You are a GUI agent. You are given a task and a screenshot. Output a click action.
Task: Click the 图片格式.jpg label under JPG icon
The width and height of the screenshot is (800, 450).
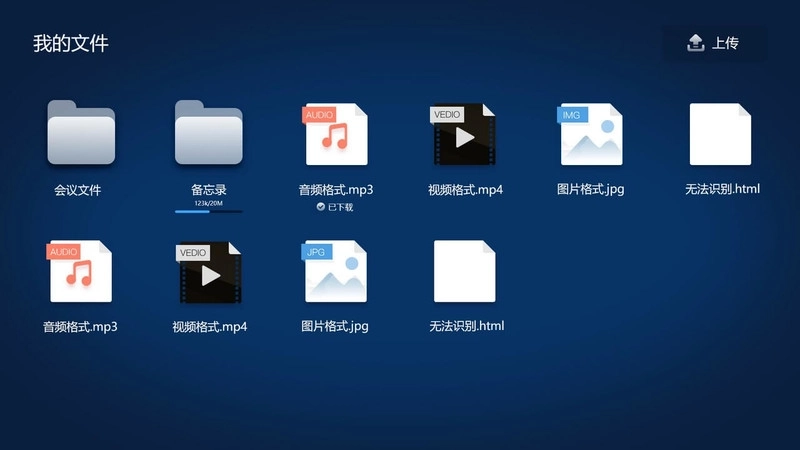tap(335, 326)
